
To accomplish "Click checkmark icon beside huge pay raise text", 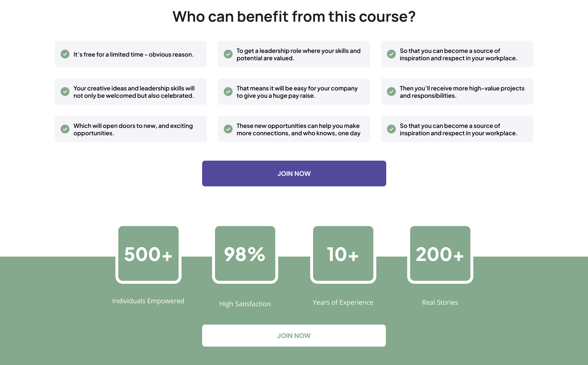I will [228, 92].
